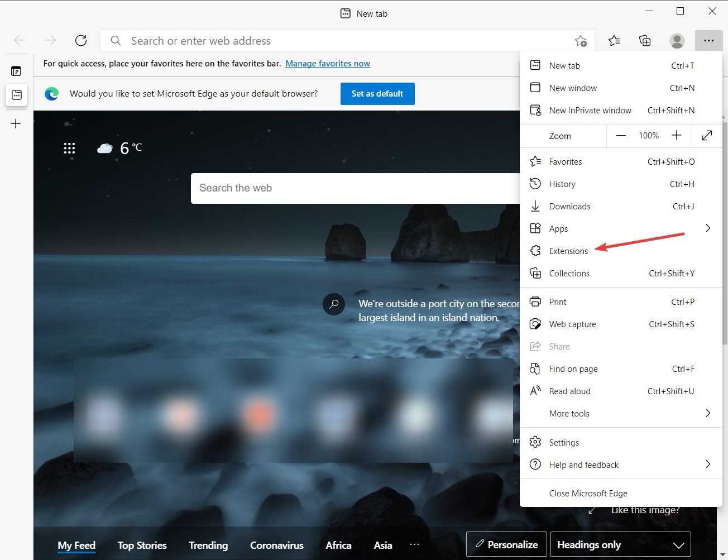Open the Favorites toolbar icon

click(x=614, y=40)
